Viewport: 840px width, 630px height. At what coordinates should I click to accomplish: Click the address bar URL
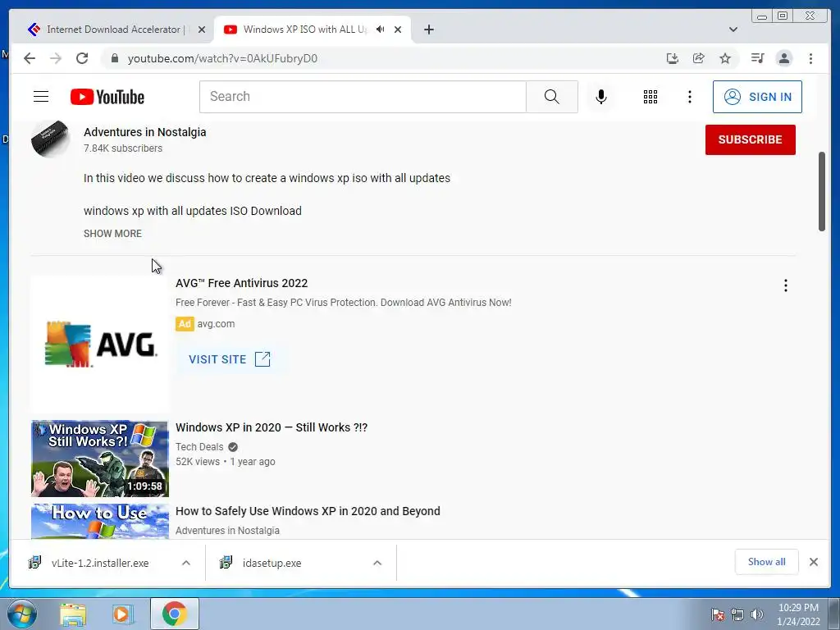(222, 58)
